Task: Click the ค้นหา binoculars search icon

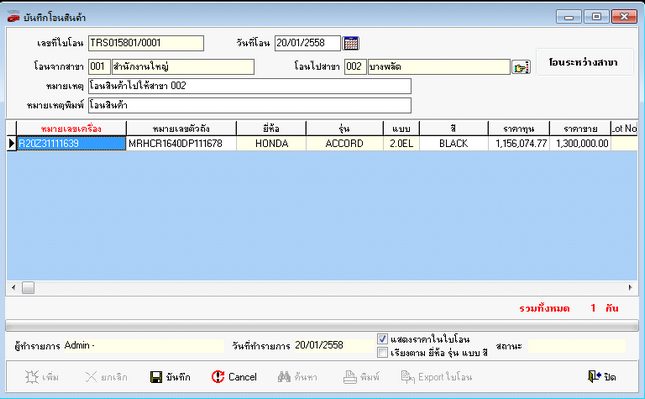Action: click(x=284, y=376)
